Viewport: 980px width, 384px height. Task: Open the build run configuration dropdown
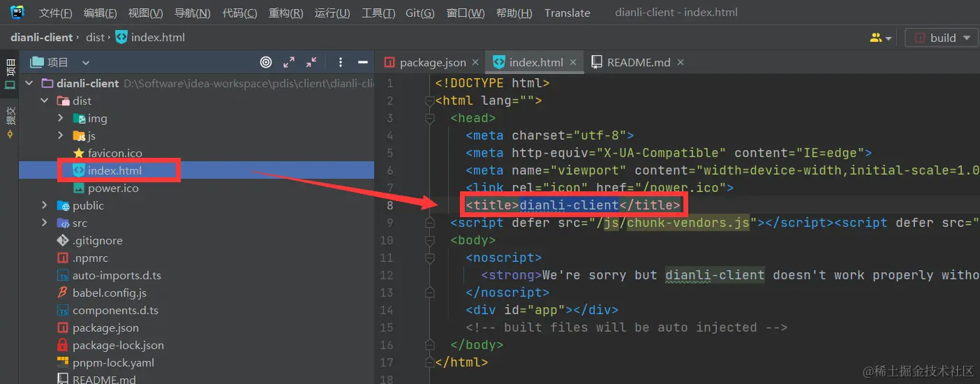point(942,38)
